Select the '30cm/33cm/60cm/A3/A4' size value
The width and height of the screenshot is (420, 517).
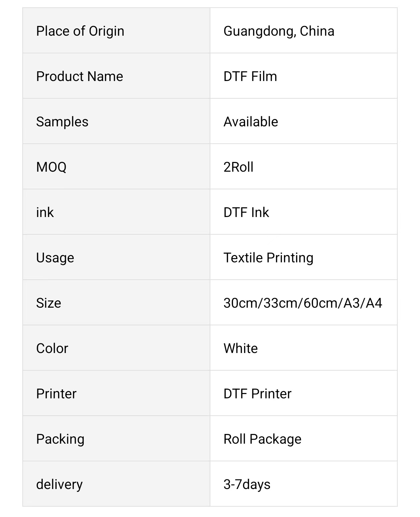(x=303, y=303)
